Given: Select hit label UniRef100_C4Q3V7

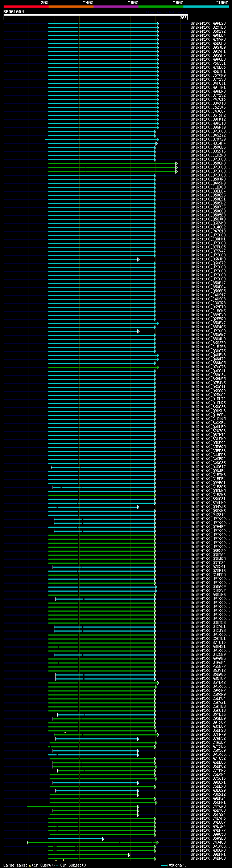Looking at the screenshot, I should pyautogui.click(x=208, y=591).
